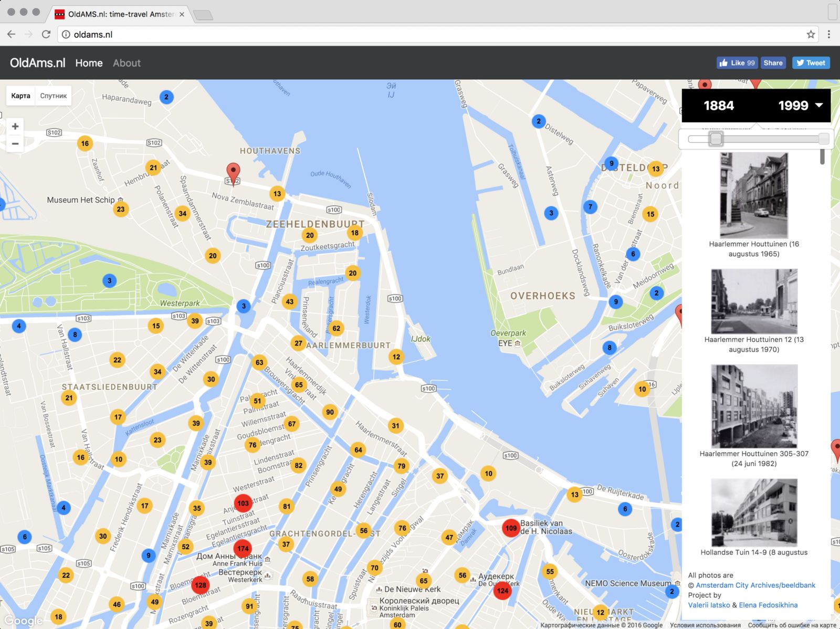
Task: Open Elena Fedosikhina's link
Action: [x=768, y=605]
